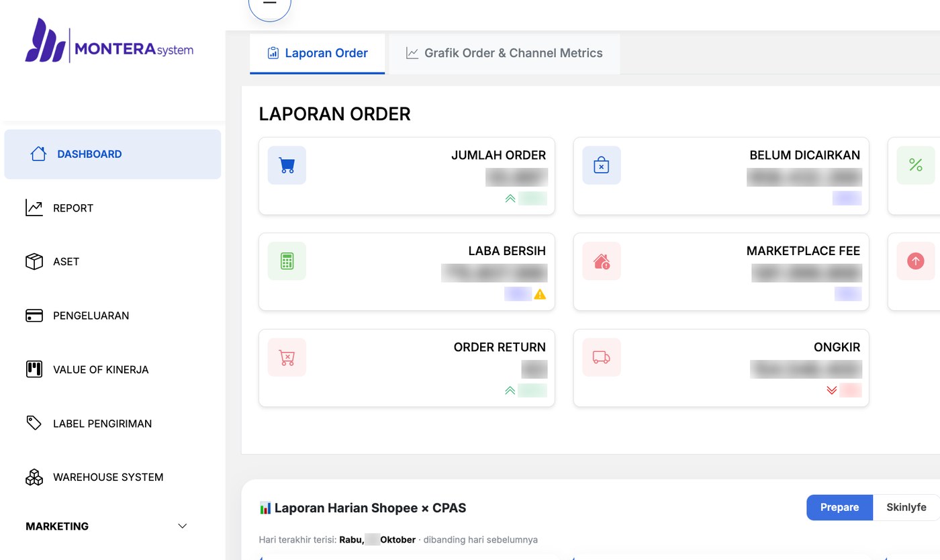Click the Value of Kinerja board icon
This screenshot has height=560, width=940.
[34, 369]
